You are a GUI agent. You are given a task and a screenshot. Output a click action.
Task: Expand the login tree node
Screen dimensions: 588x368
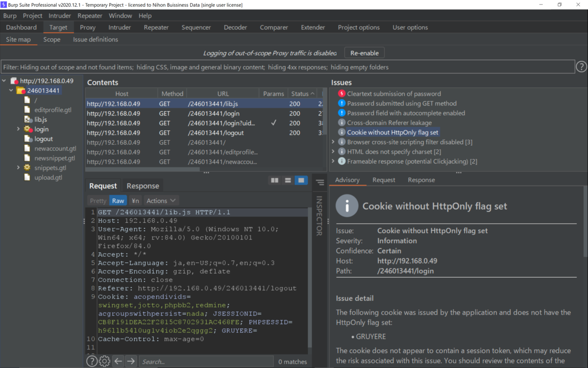18,129
